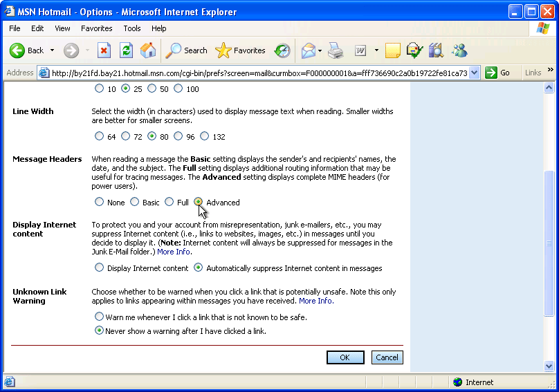Screen dimensions: 559x392
Task: Open the Favorites menu
Action: [x=96, y=28]
